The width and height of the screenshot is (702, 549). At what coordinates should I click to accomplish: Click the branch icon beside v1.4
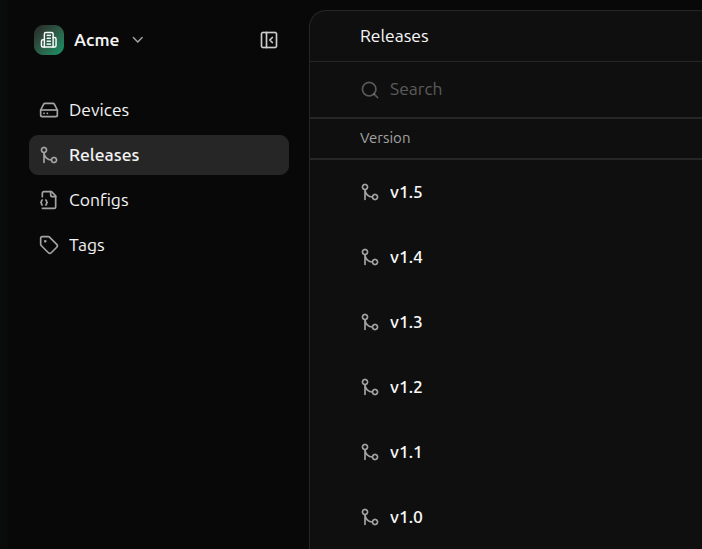(x=370, y=257)
